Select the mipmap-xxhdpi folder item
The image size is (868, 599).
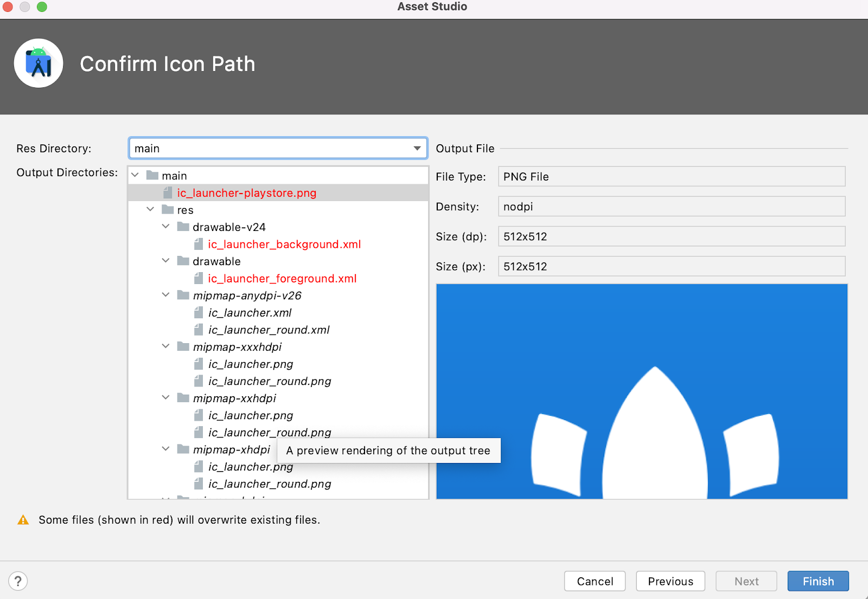(234, 398)
